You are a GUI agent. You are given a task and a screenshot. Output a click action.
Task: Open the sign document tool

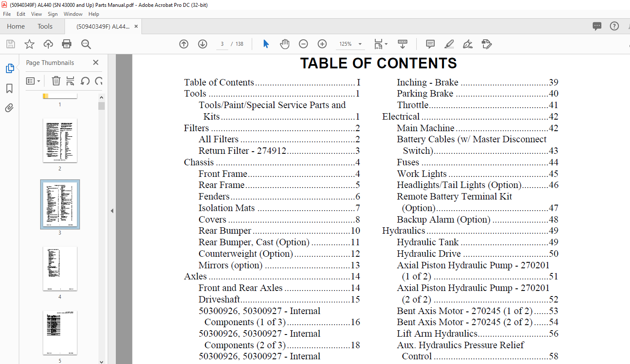pos(468,44)
